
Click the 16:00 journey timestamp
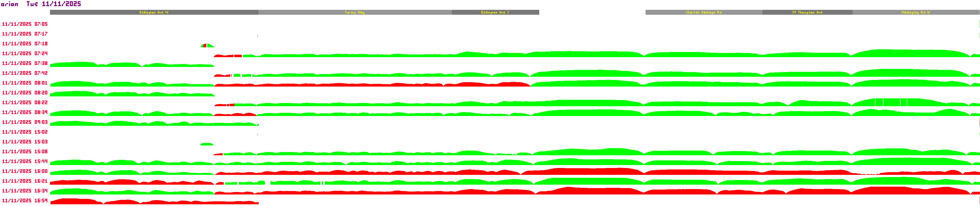click(25, 171)
